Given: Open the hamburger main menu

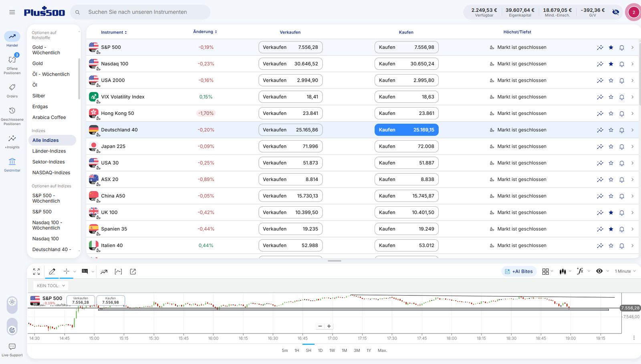Looking at the screenshot, I should [x=12, y=12].
